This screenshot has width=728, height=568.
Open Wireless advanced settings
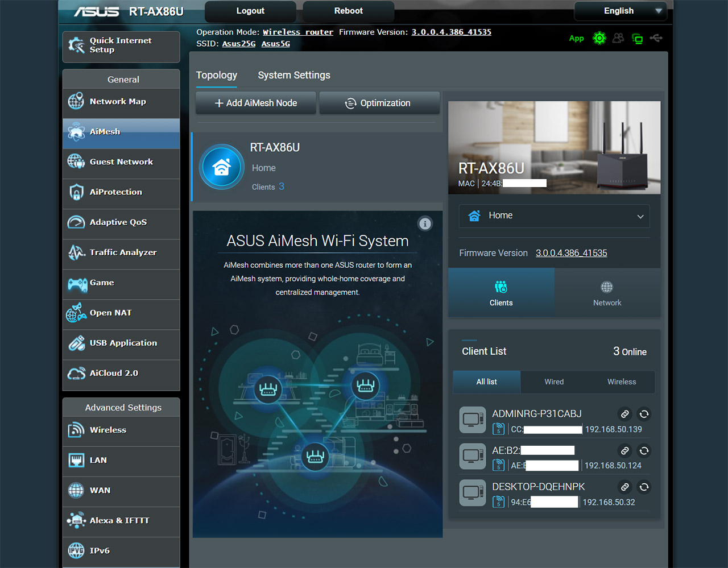point(121,431)
